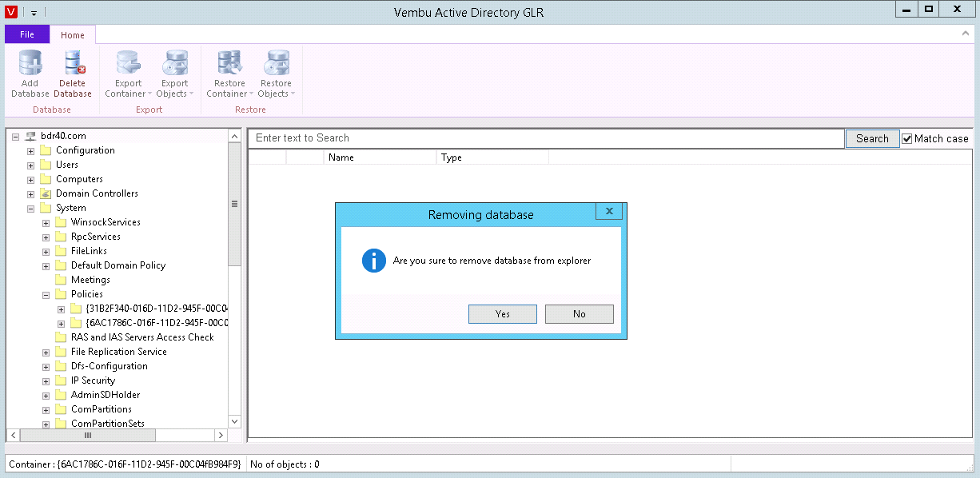
Task: Click the tree scrollbar down arrow
Action: point(234,421)
